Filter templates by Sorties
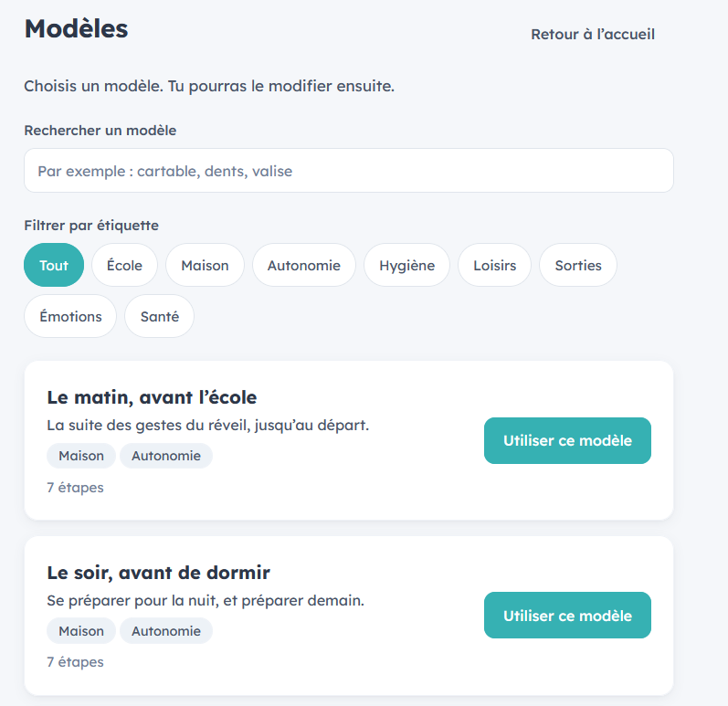 (578, 265)
